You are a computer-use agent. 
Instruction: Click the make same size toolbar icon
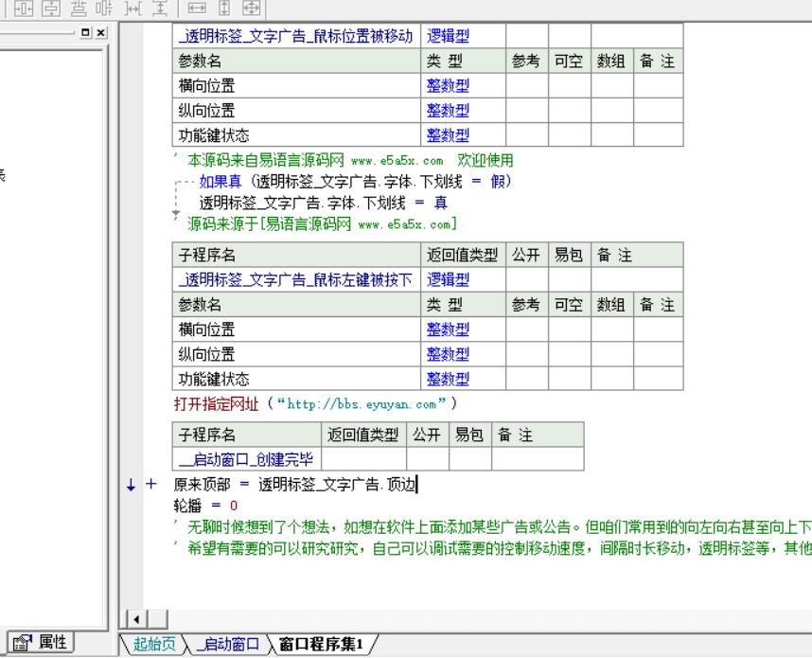[x=252, y=8]
